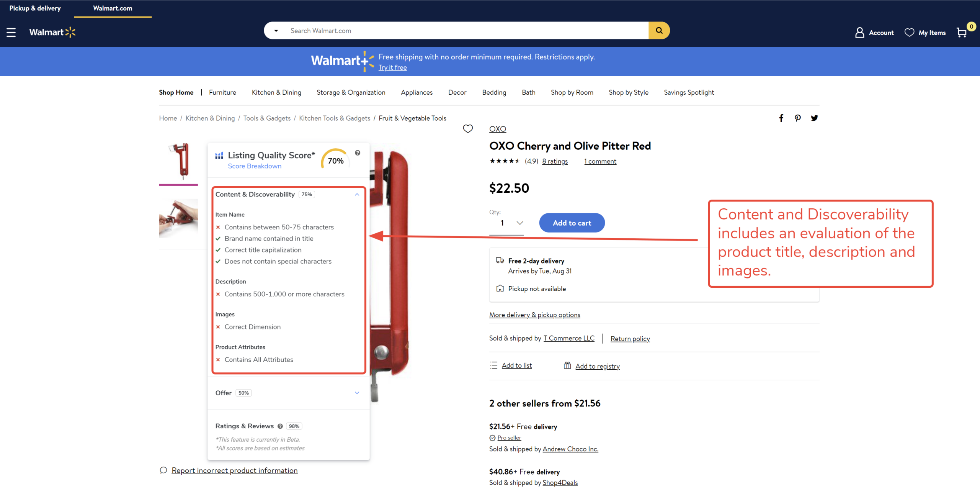The height and width of the screenshot is (498, 980).
Task: Toggle the favorite heart on the product
Action: [468, 129]
